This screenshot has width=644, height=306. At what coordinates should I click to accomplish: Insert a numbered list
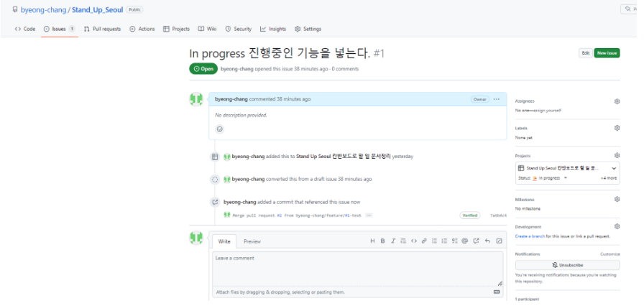click(x=444, y=241)
